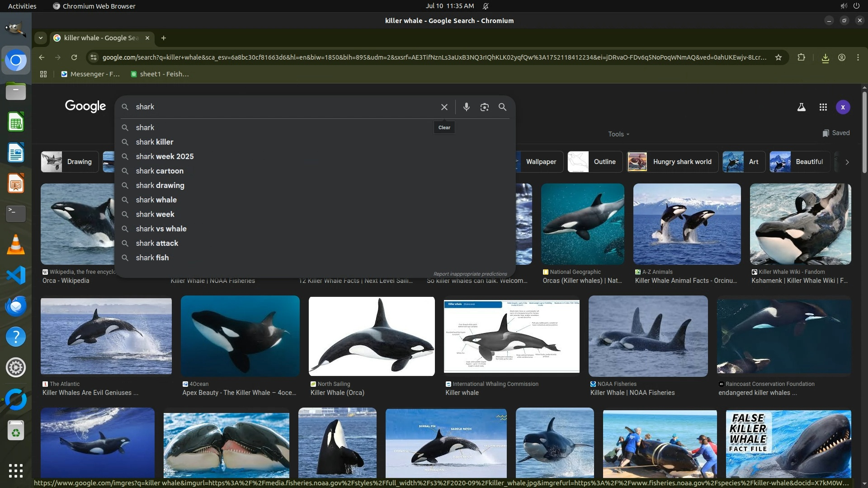Open Chromium extensions puzzle icon
Image resolution: width=868 pixels, height=488 pixels.
[801, 57]
